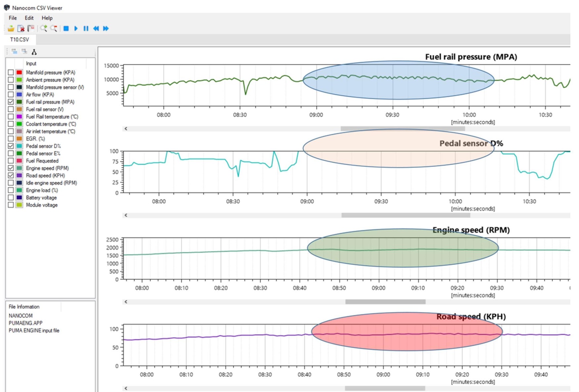Stop playback with the blue square
The height and width of the screenshot is (392, 579).
pos(66,28)
